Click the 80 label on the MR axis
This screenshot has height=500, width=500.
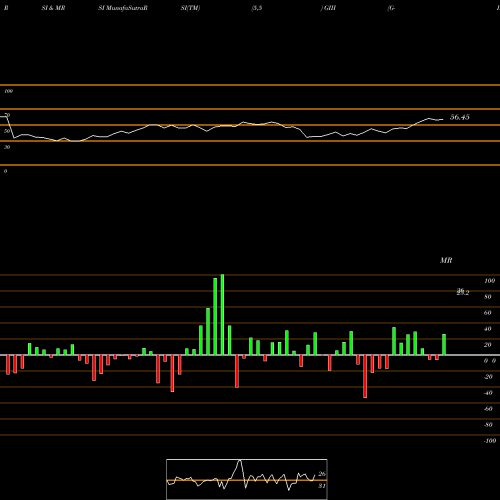488,297
